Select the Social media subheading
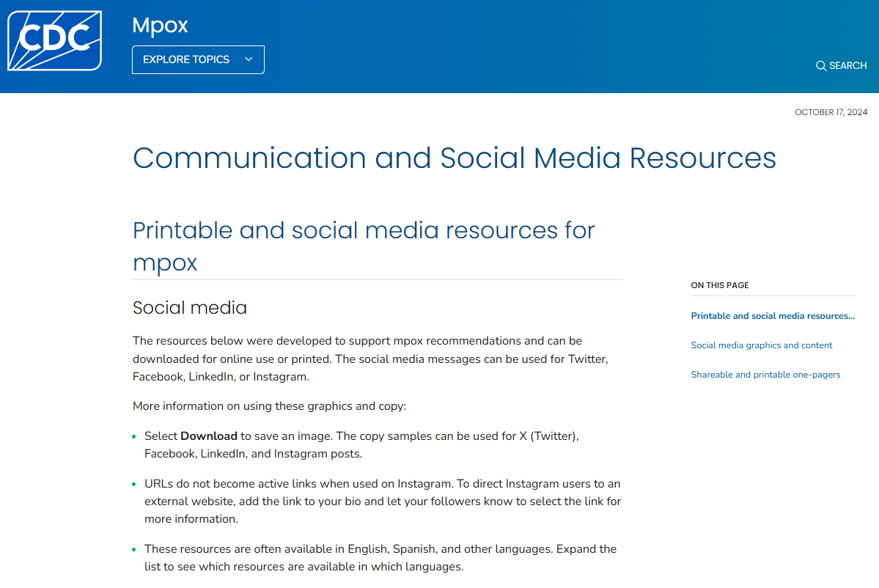The image size is (879, 588). coord(190,307)
